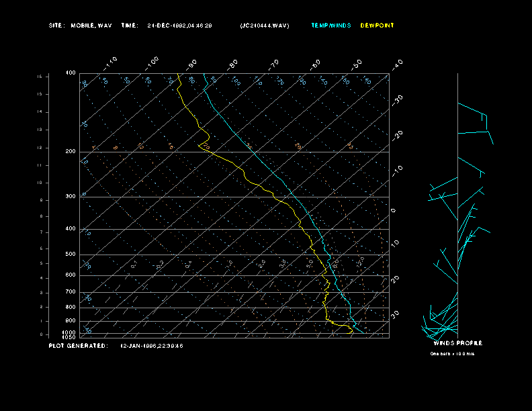Screen dimensions: 532x411
Task: Click the 300 pressure level label
Action: point(71,196)
